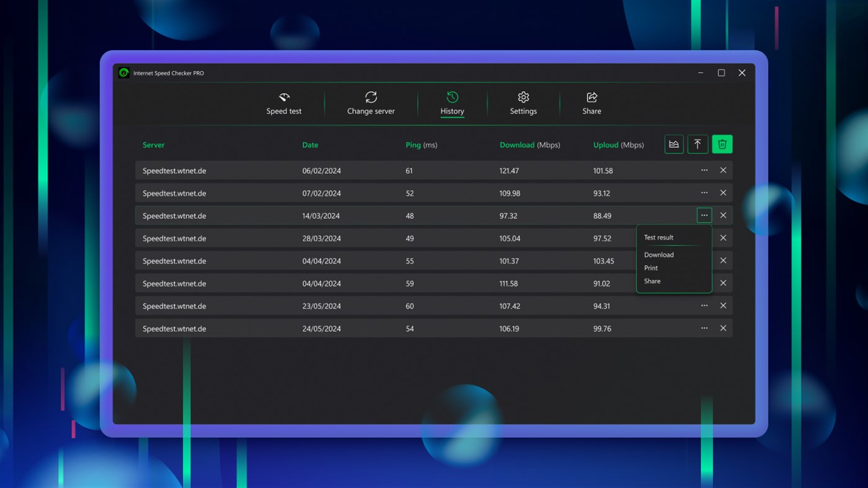Click download value 106.19
Screen dimensions: 868x488
tap(509, 329)
